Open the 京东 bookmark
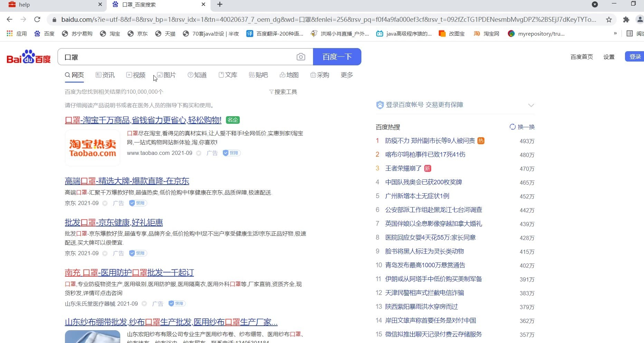 click(138, 34)
